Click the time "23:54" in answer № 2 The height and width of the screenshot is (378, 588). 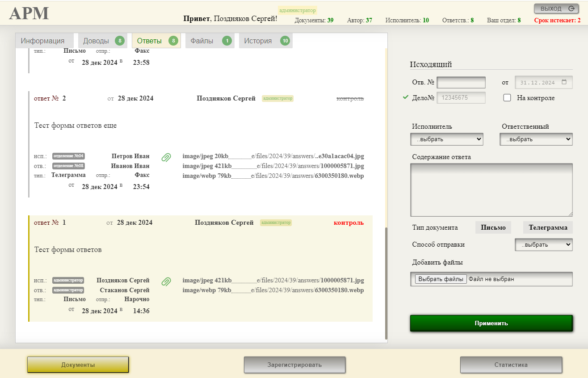point(141,187)
